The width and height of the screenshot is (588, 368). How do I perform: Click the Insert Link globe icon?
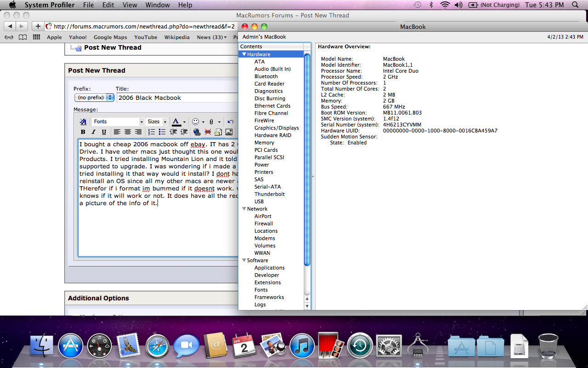pyautogui.click(x=197, y=132)
